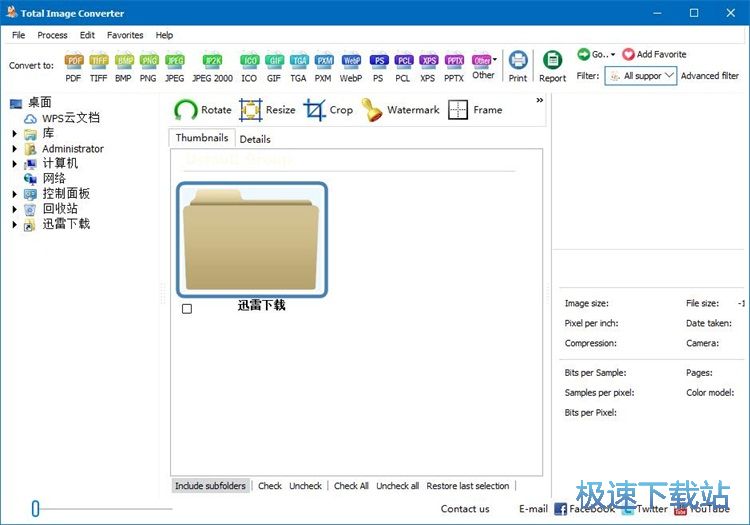Choose GIF conversion icon
The image size is (750, 525).
(274, 67)
